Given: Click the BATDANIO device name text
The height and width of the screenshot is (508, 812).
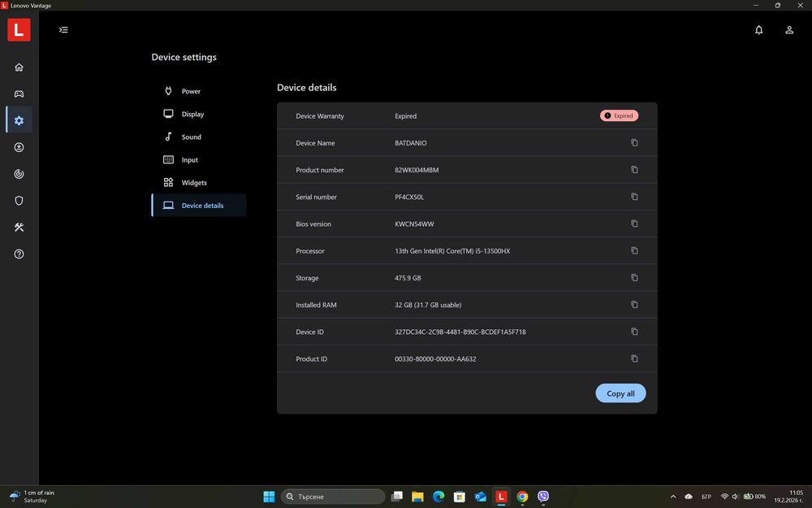Looking at the screenshot, I should 411,143.
